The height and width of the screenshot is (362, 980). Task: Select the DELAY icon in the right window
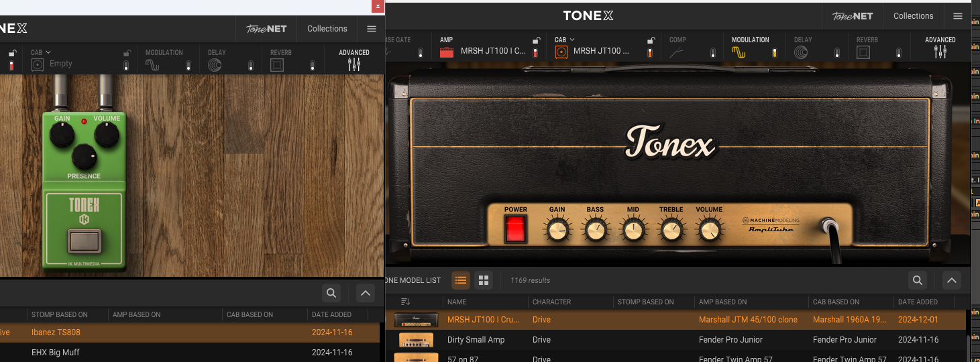[x=802, y=52]
